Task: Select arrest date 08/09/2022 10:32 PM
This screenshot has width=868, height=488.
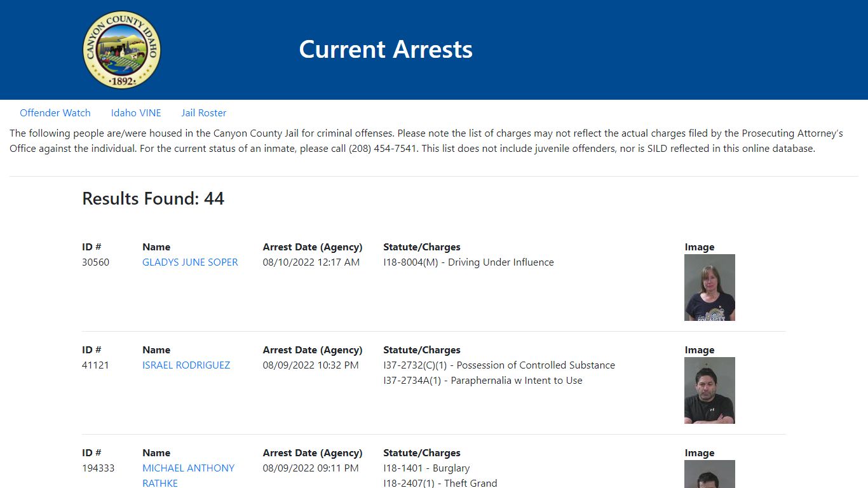Action: coord(311,365)
